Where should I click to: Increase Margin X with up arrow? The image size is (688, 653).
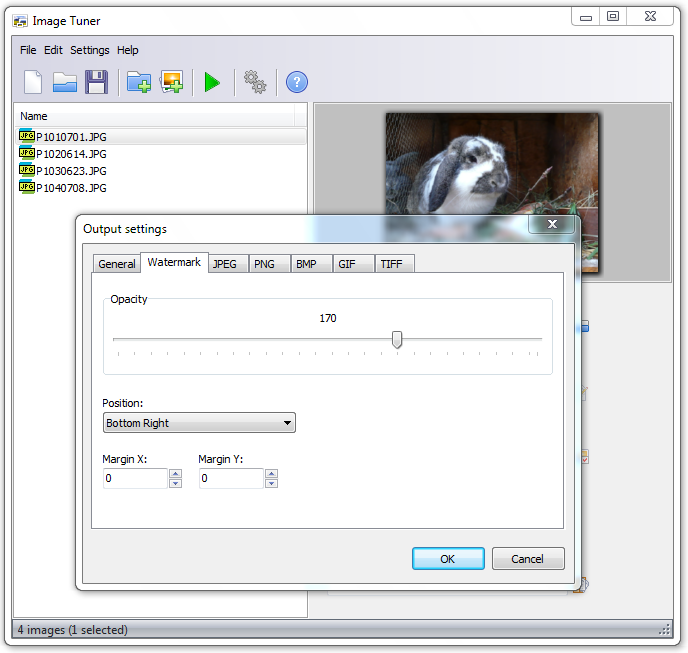176,474
